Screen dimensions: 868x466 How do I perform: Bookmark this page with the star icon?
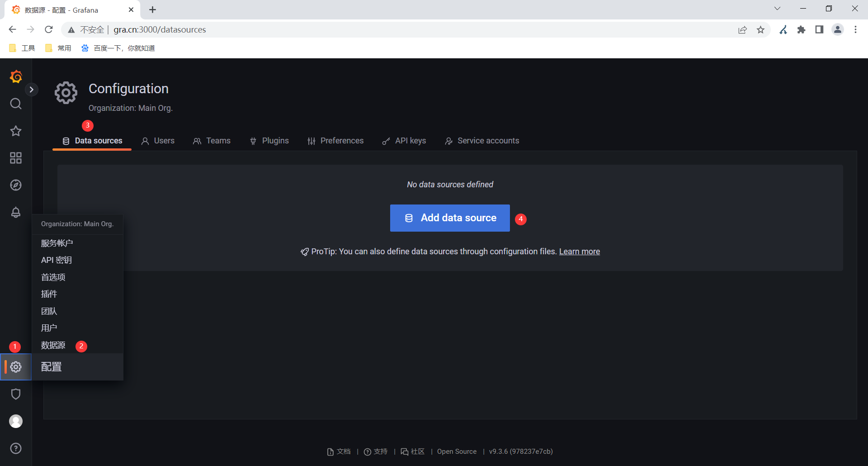pos(761,30)
